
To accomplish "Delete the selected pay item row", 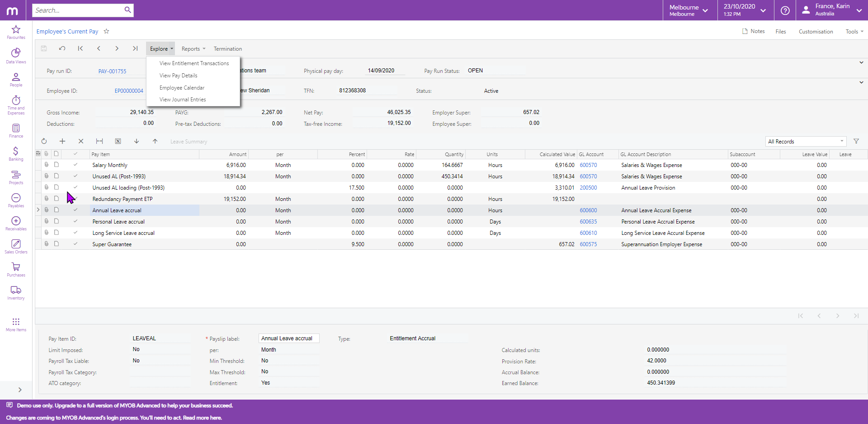I will pos(81,141).
